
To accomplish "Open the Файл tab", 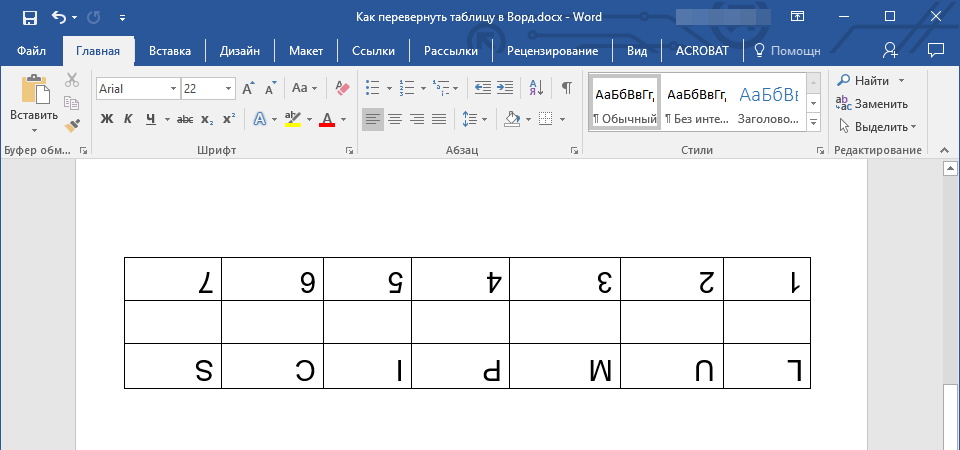I will click(32, 51).
